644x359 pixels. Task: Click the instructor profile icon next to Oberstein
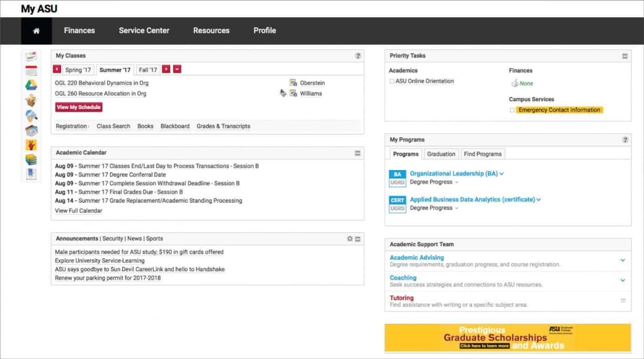pyautogui.click(x=293, y=83)
